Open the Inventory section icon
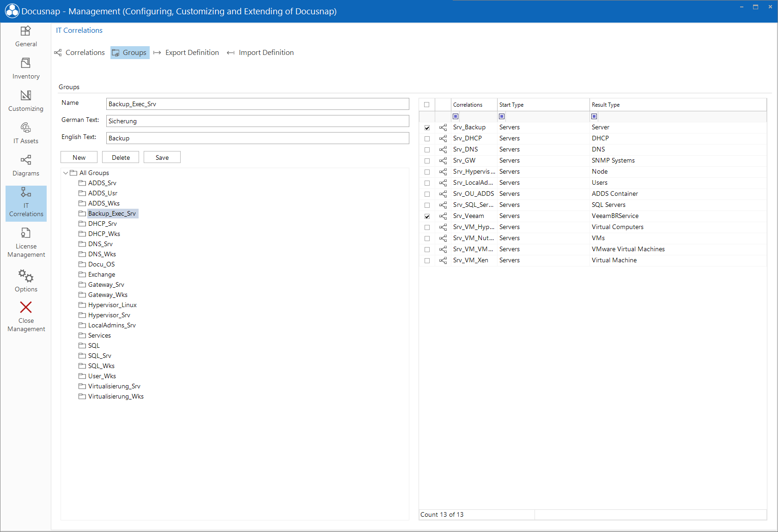 (x=26, y=63)
